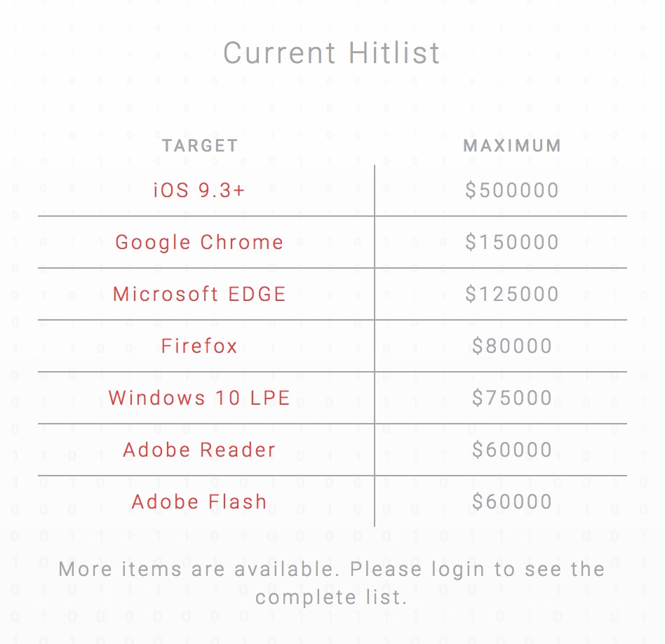
Task: Open the iOS 9.3+ target link
Action: [199, 190]
